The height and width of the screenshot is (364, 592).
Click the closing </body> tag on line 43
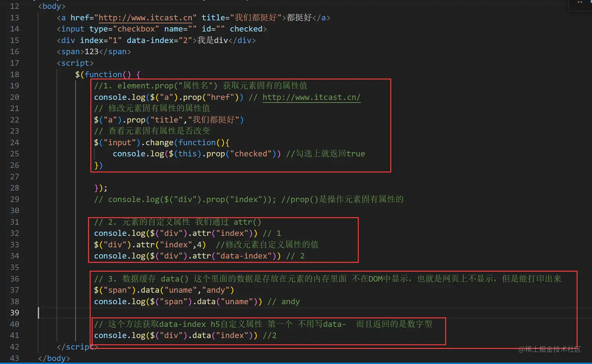54,358
